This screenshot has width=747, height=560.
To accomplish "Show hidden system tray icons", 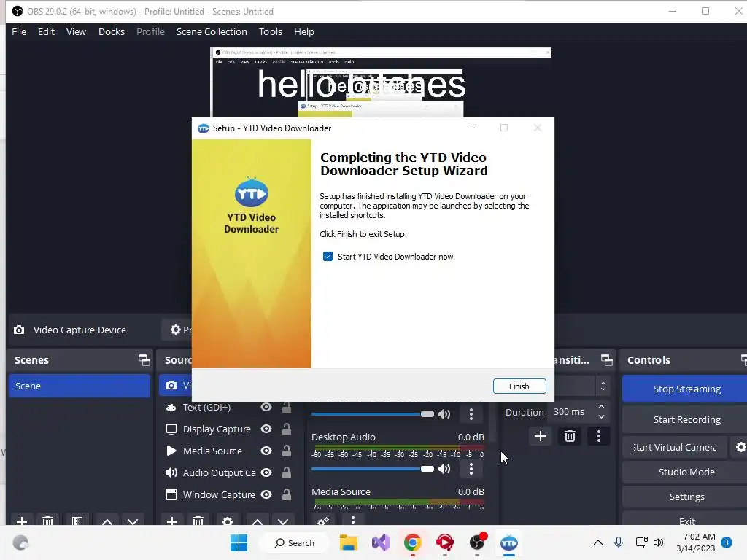I will pos(598,542).
